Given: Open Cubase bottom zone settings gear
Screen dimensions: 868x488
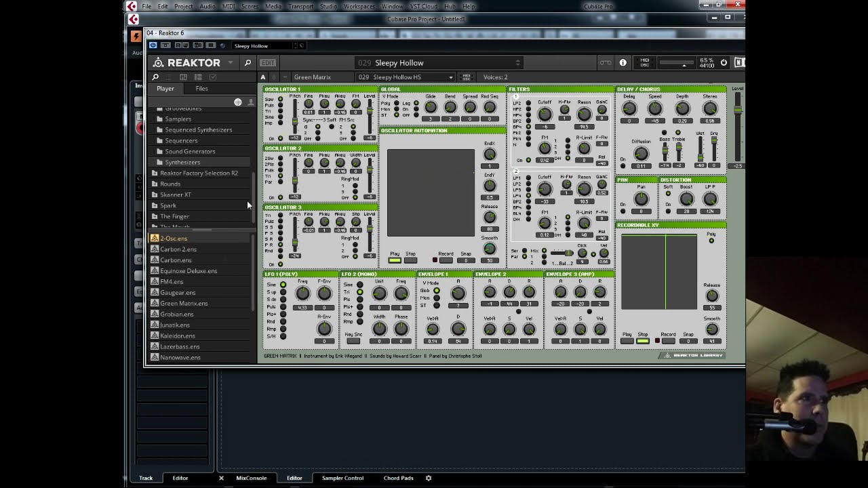Looking at the screenshot, I should [x=428, y=478].
